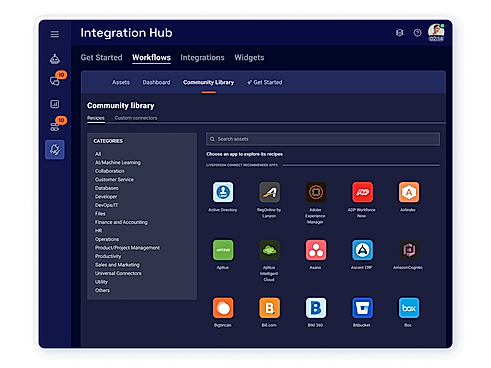Filter by DevOps/IT category
This screenshot has width=491, height=368.
point(106,205)
